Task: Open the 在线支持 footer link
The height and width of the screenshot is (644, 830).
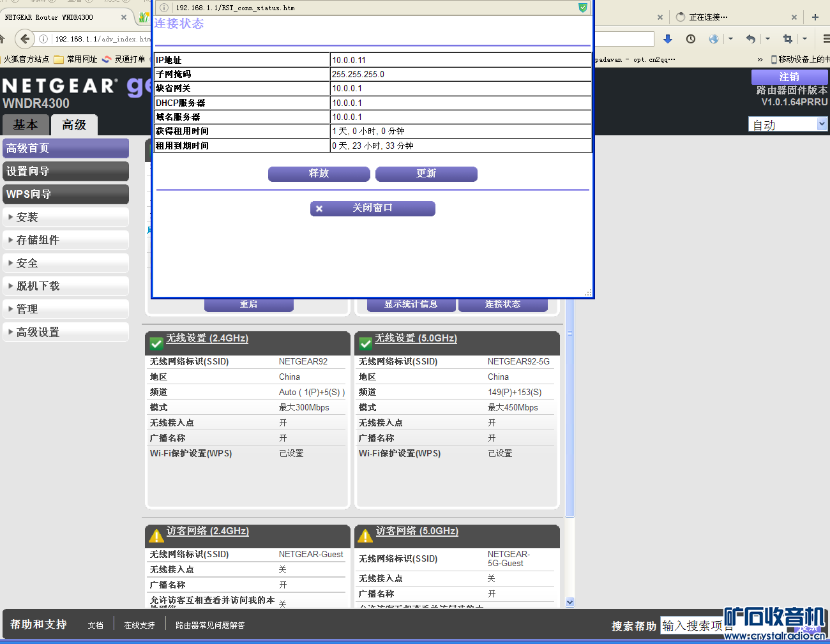Action: pos(140,625)
